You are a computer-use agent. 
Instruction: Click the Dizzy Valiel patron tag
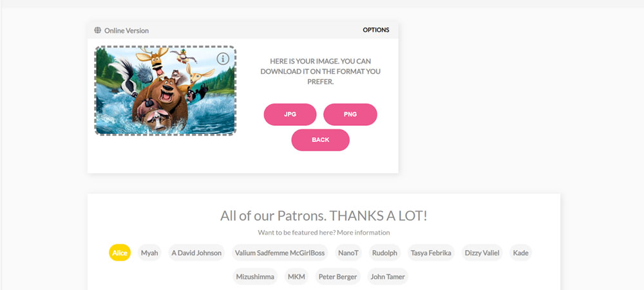click(x=482, y=253)
